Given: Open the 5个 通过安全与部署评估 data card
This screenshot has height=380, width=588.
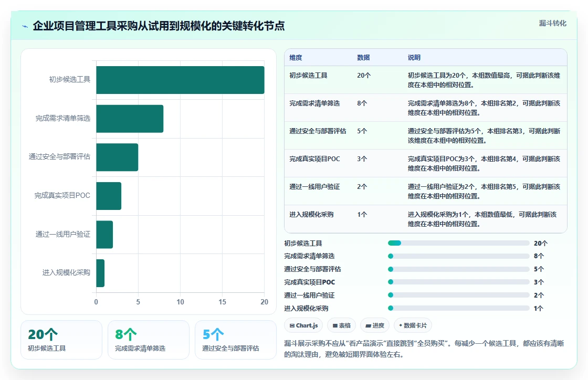Looking at the screenshot, I should pos(236,340).
